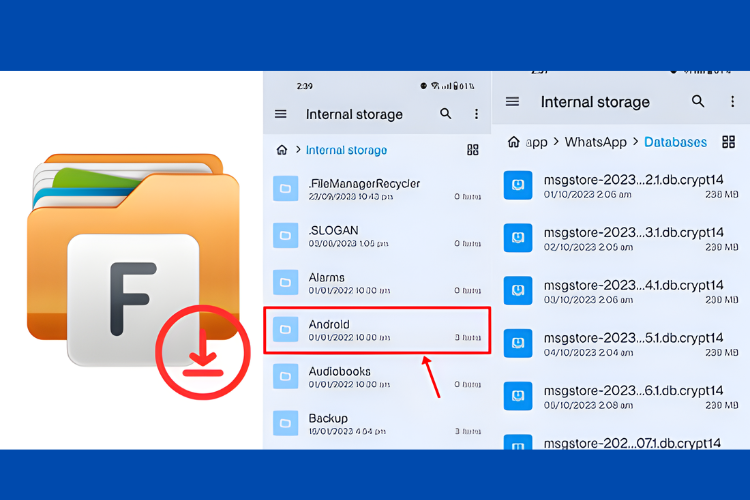
Task: Tap home icon in right screen breadcrumb
Action: tap(514, 142)
